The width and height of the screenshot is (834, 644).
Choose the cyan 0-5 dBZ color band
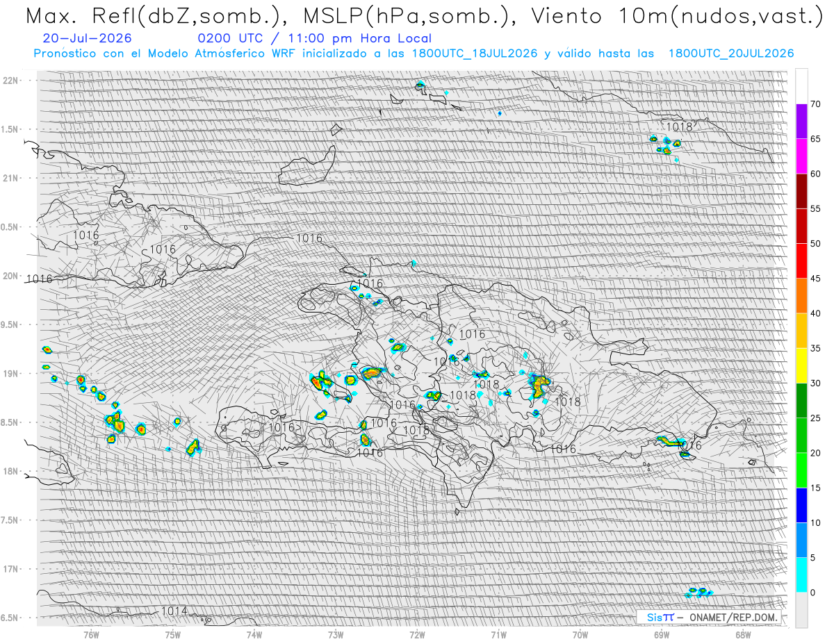801,575
